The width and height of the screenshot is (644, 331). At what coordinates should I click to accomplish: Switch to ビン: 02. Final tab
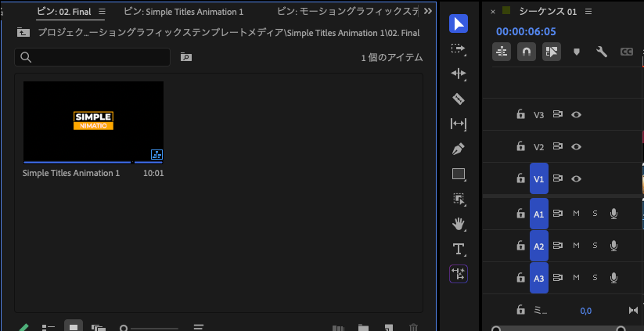(64, 12)
